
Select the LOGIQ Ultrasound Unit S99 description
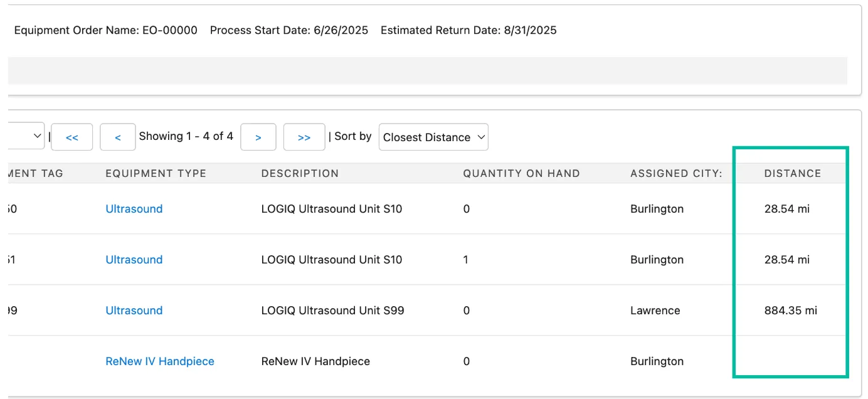tap(332, 311)
